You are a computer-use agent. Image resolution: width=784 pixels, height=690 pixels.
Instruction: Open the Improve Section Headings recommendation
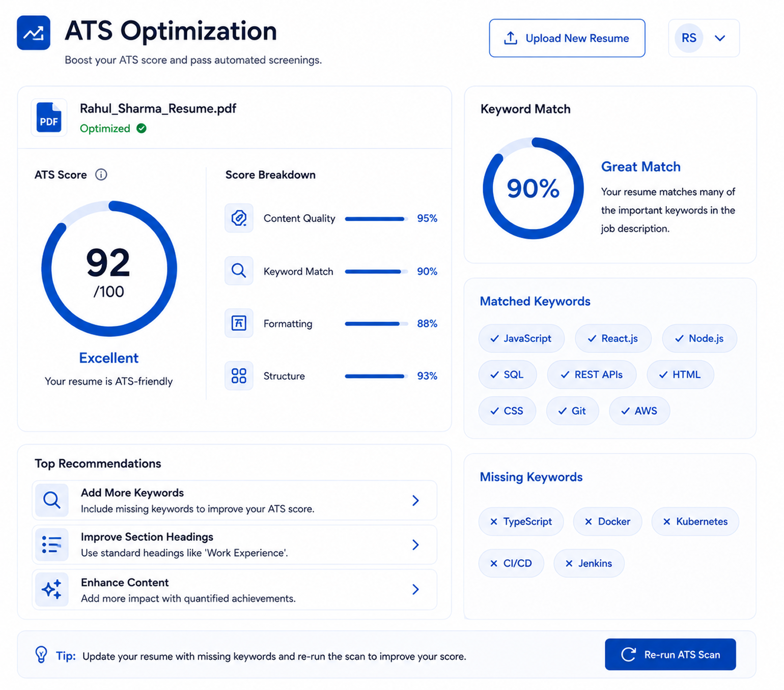point(235,544)
